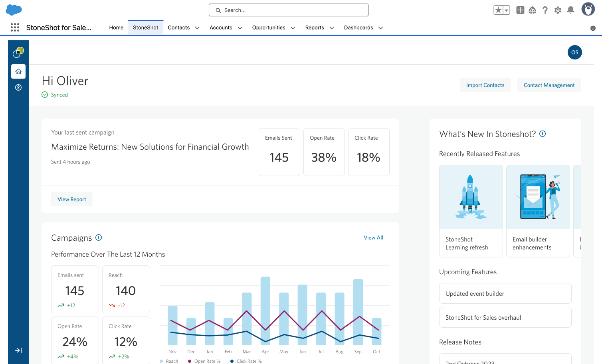
Task: Open the Email builder enhancements card
Action: 538,211
